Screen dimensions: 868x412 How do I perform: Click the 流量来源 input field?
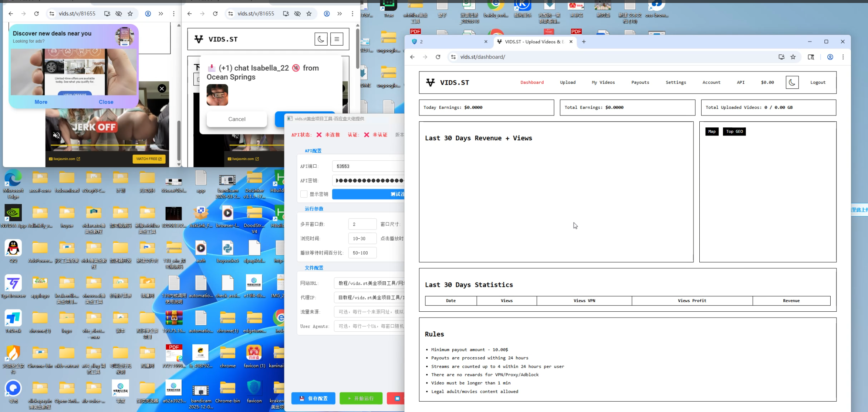tap(369, 312)
